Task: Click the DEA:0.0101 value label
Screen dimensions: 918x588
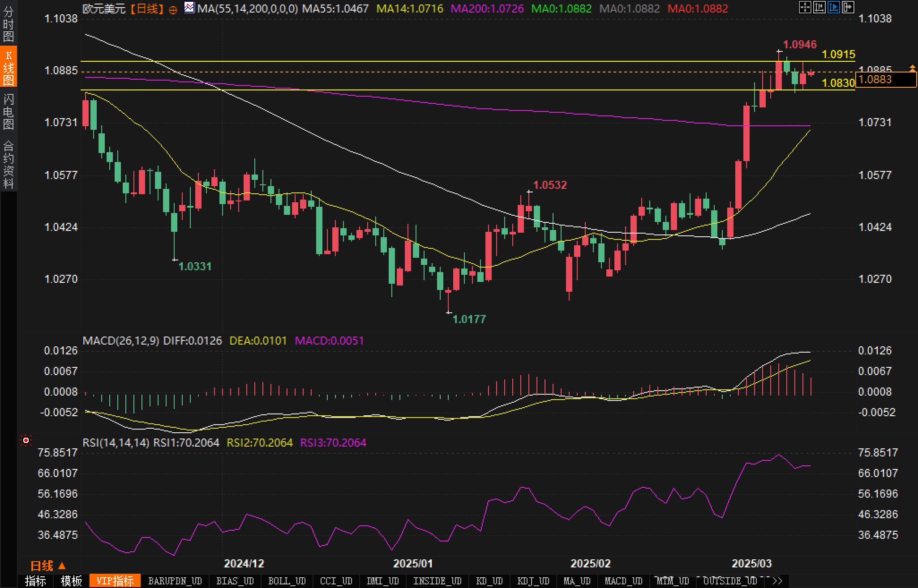Action: [258, 341]
